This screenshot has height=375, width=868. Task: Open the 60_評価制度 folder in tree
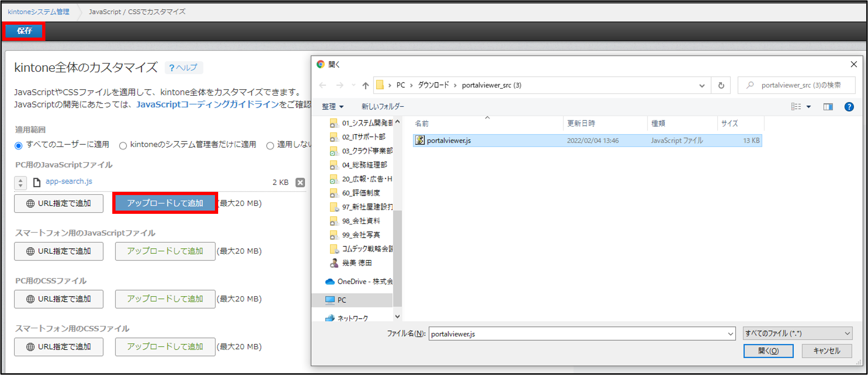click(x=355, y=193)
